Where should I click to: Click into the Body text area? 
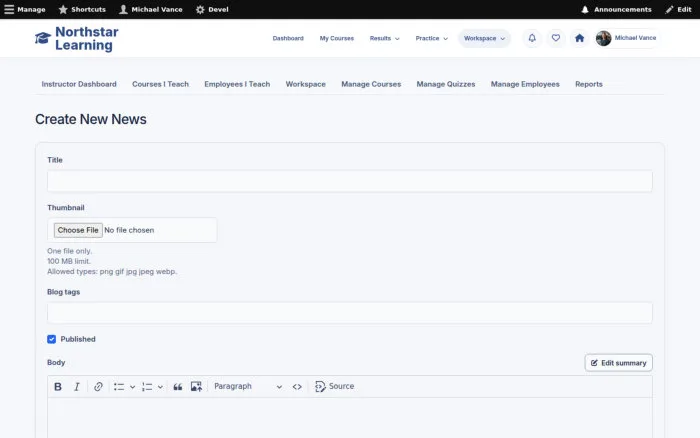[x=350, y=418]
